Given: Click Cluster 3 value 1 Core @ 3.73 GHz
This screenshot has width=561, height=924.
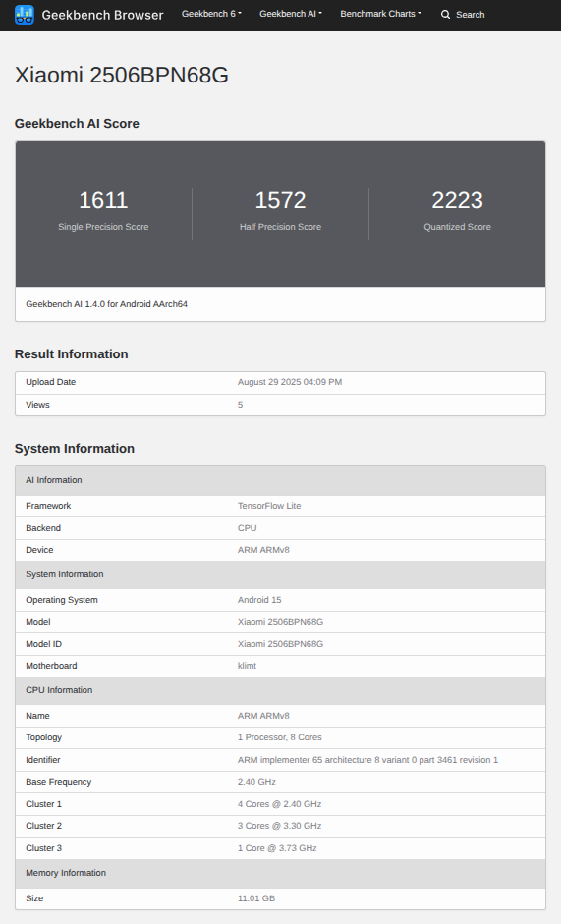Looking at the screenshot, I should [277, 848].
